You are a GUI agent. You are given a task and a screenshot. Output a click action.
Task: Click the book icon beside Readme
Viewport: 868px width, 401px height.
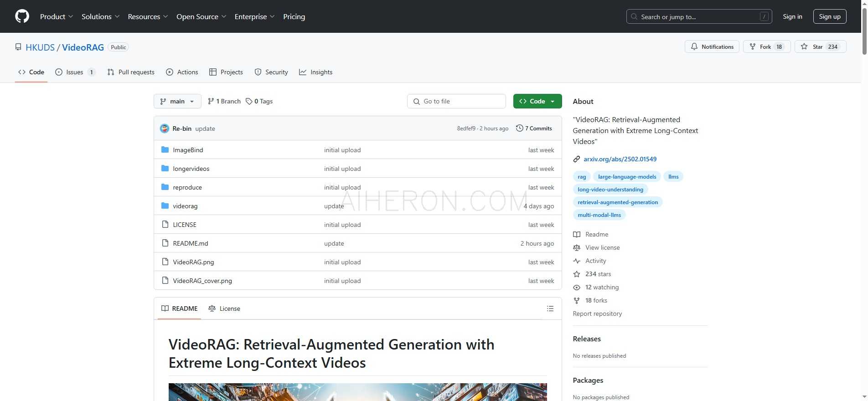tap(577, 234)
